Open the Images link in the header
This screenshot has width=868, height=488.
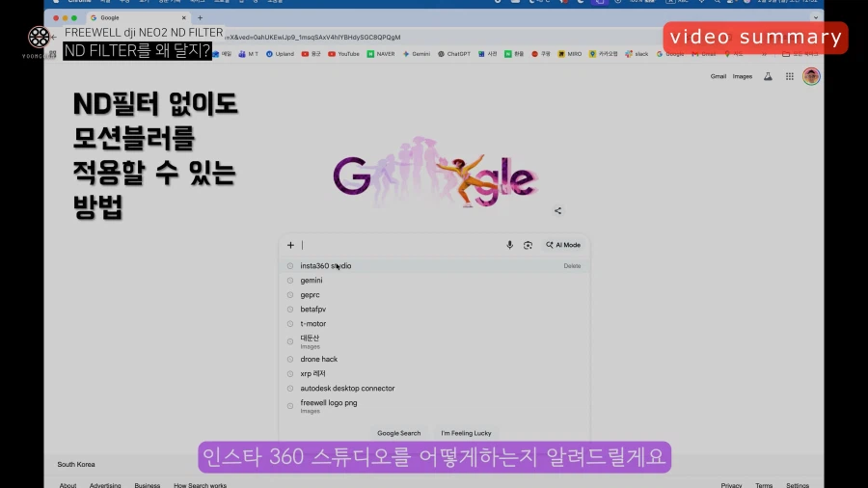coord(743,76)
